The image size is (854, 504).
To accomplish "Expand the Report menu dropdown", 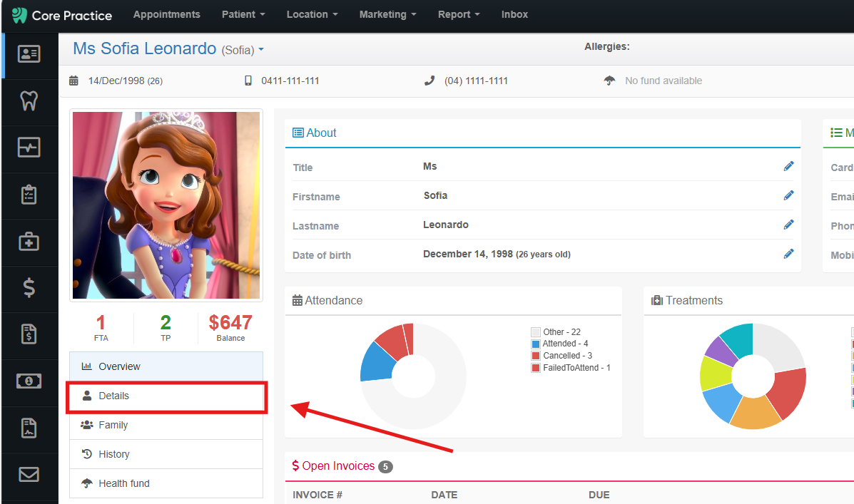I will coord(459,15).
